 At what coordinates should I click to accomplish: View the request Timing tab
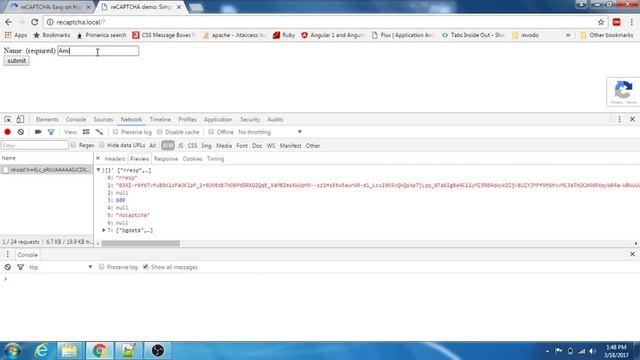[216, 158]
